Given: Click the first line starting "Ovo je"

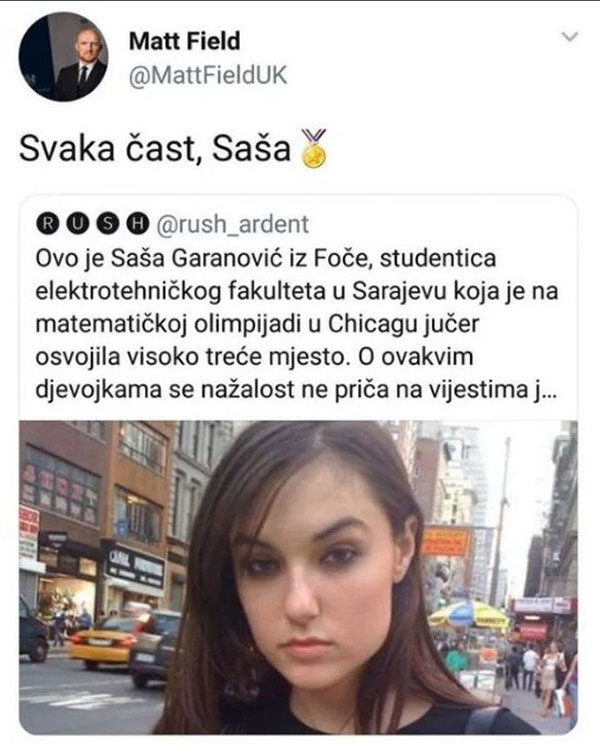Looking at the screenshot, I should (x=266, y=259).
